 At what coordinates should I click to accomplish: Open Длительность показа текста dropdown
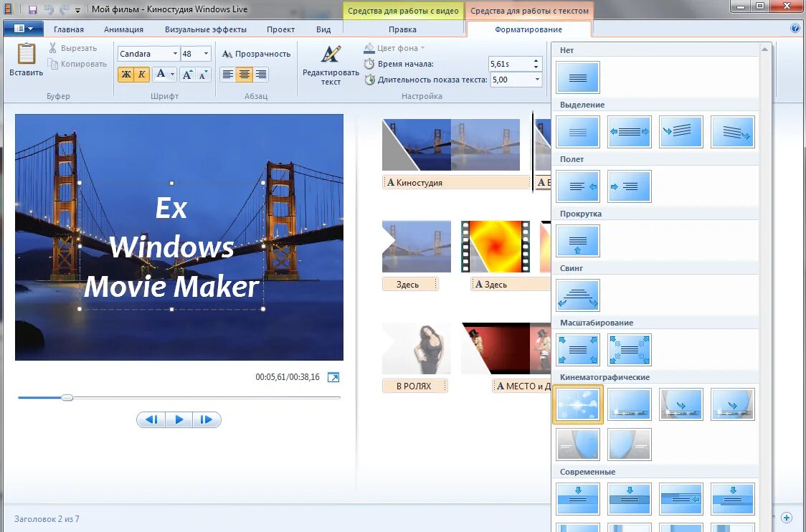point(537,80)
